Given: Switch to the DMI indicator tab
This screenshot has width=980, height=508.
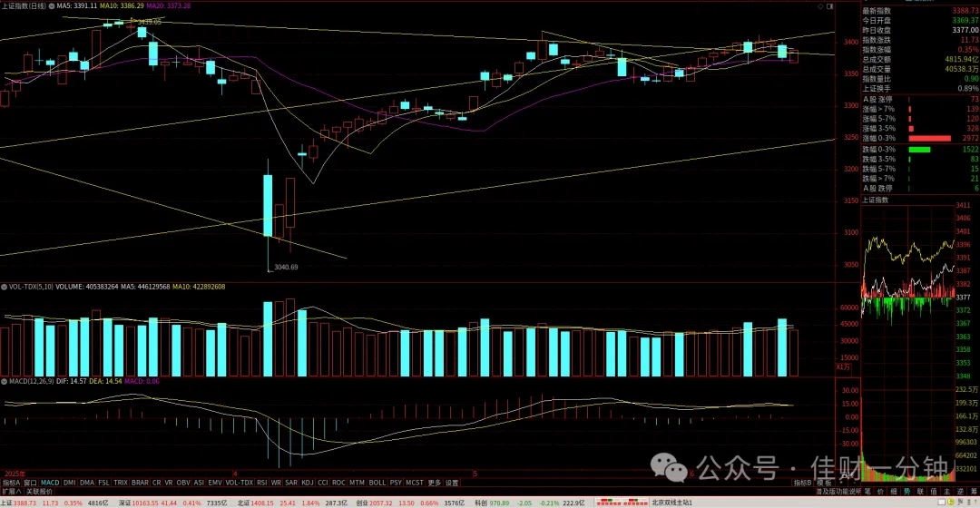Looking at the screenshot, I should [69, 483].
